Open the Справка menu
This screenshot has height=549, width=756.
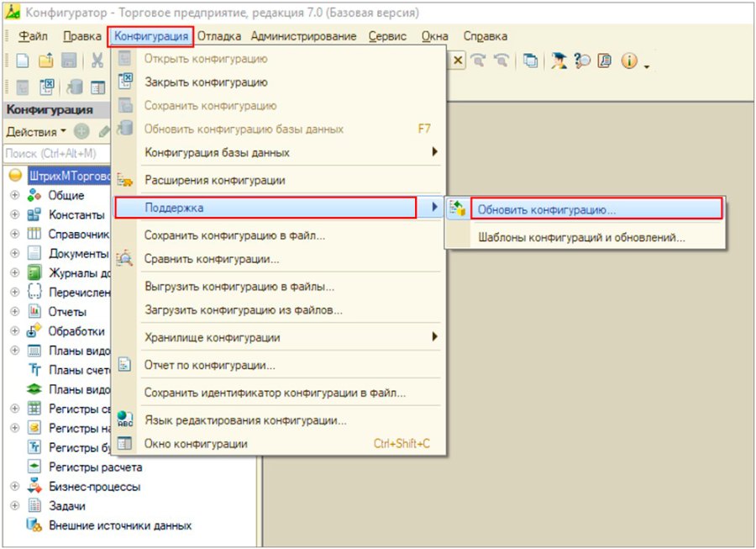[485, 36]
